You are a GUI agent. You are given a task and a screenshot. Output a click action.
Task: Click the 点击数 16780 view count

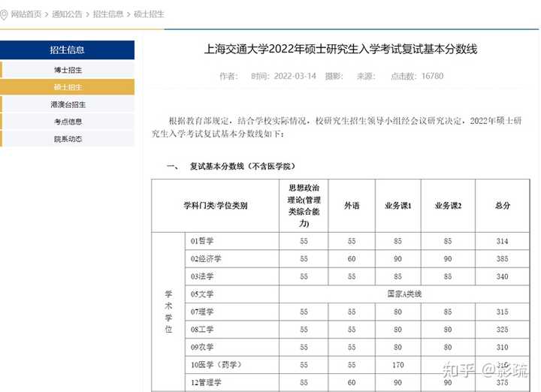[417, 76]
